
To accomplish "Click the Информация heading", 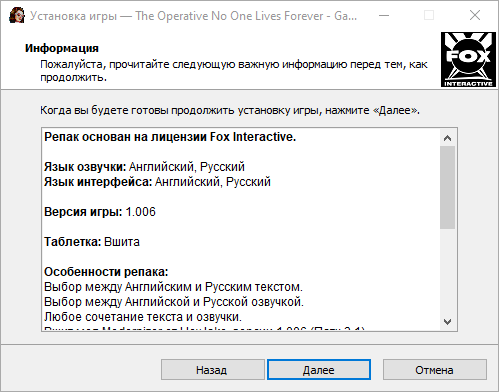I will pyautogui.click(x=62, y=48).
